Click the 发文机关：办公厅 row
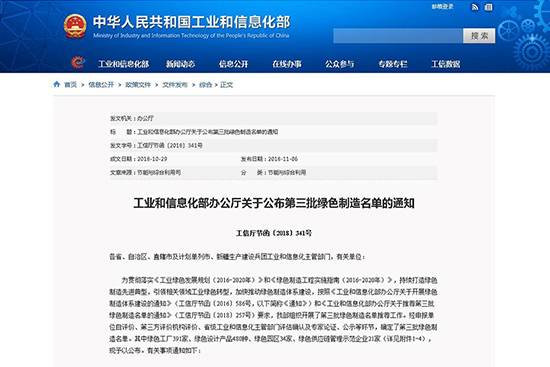Screen dimensions: 550x367 pyautogui.click(x=274, y=119)
